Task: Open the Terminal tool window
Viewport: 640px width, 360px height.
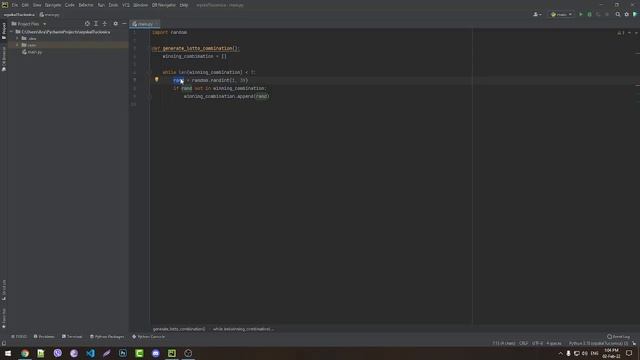Action: click(x=72, y=337)
